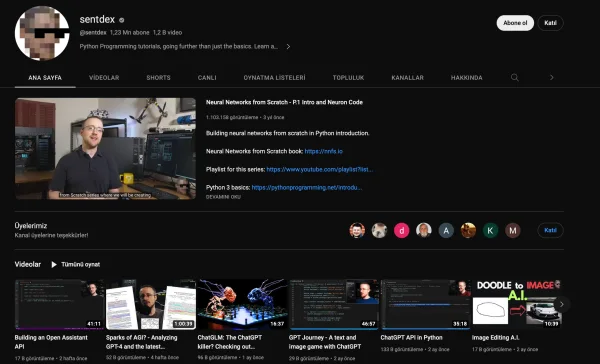
Task: Click the brown 'M' member avatar
Action: [513, 230]
